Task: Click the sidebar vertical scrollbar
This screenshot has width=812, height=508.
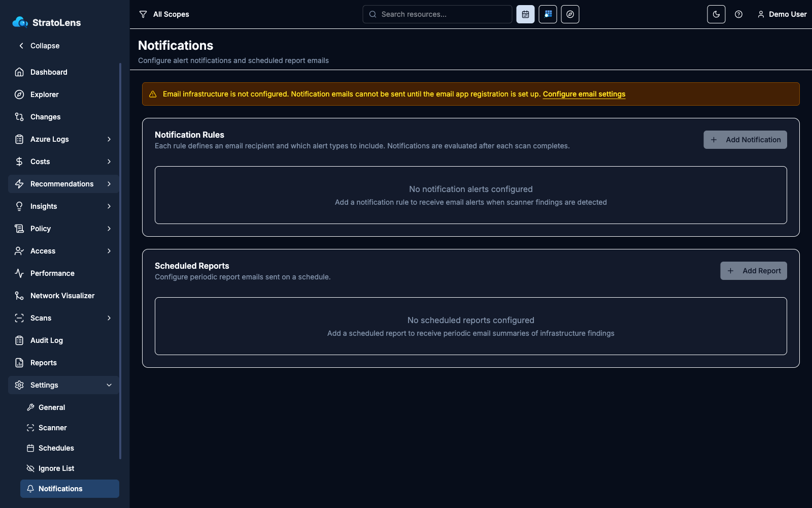Action: (120, 261)
